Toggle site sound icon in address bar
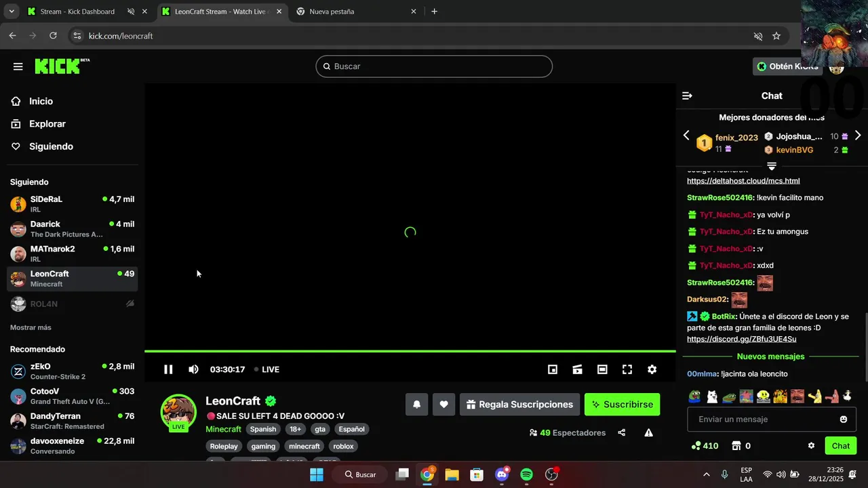 (758, 36)
